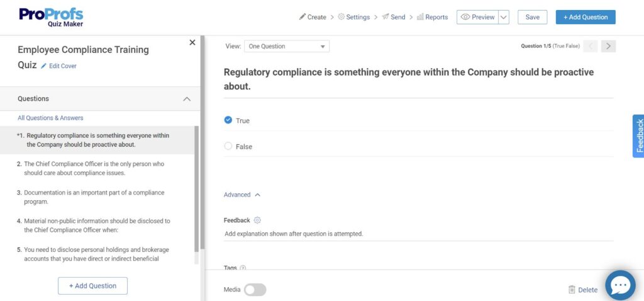Viewport: 644px width, 301px height.
Task: Click the ProProfs Quiz Maker logo
Action: tap(51, 17)
